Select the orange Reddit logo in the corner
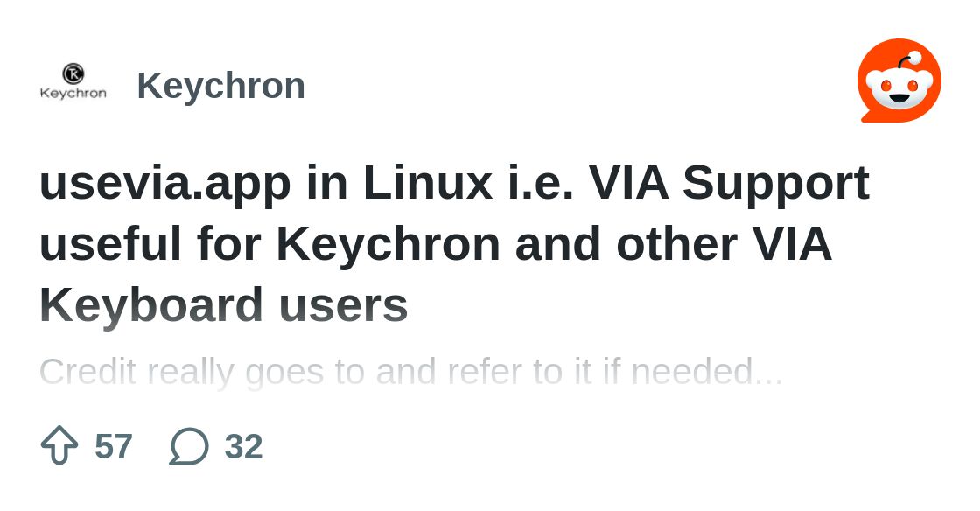This screenshot has height=511, width=980. click(899, 80)
